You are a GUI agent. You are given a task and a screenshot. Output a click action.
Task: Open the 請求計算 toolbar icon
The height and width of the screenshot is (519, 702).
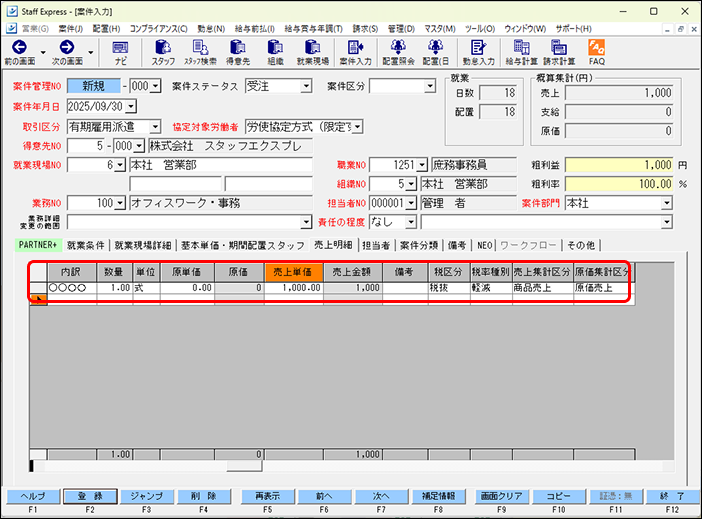coord(559,47)
